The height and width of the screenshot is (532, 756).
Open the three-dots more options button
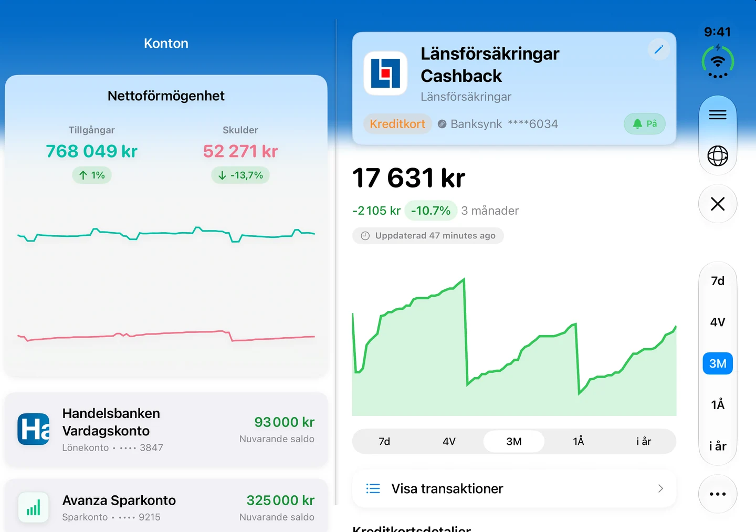(x=718, y=494)
